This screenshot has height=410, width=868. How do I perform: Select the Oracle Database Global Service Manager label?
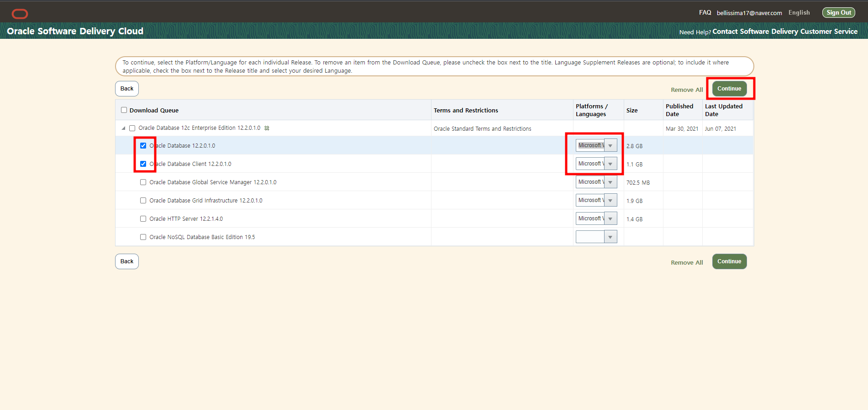tap(213, 182)
